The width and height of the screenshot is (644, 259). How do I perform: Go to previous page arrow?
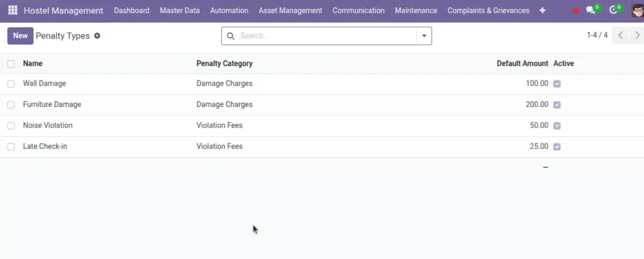click(621, 35)
